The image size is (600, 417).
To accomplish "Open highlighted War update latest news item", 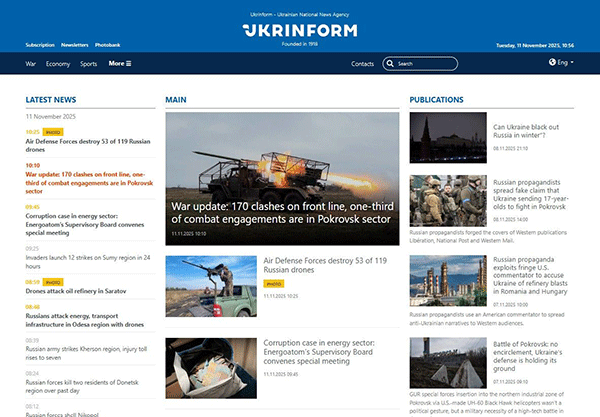I will [x=89, y=183].
